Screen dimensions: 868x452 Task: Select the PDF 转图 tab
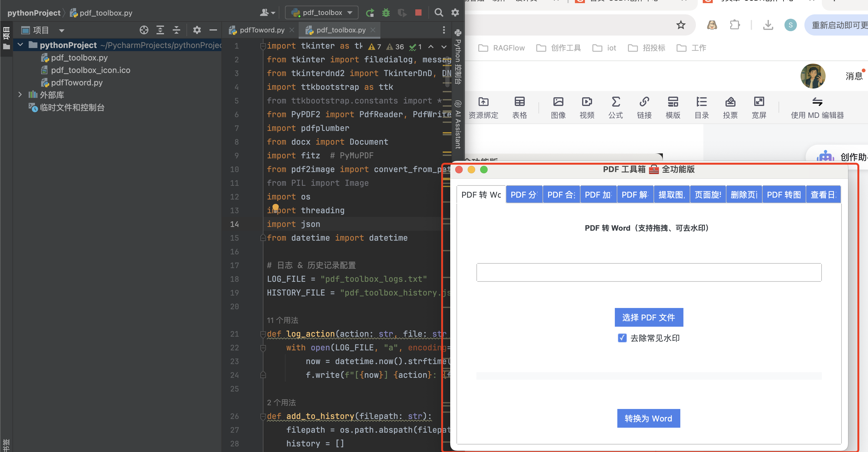(x=784, y=195)
